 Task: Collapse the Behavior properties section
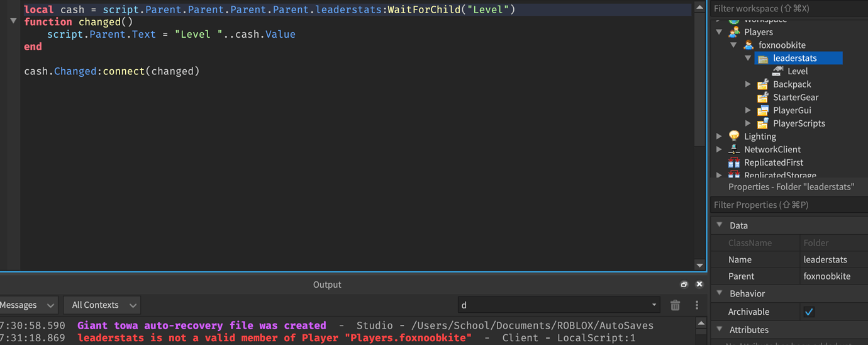720,293
